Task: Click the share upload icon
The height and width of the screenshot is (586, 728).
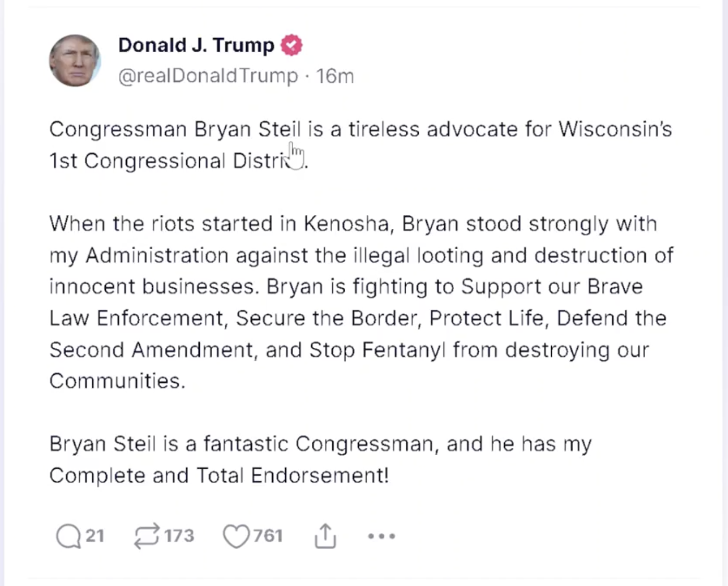Action: pos(325,536)
